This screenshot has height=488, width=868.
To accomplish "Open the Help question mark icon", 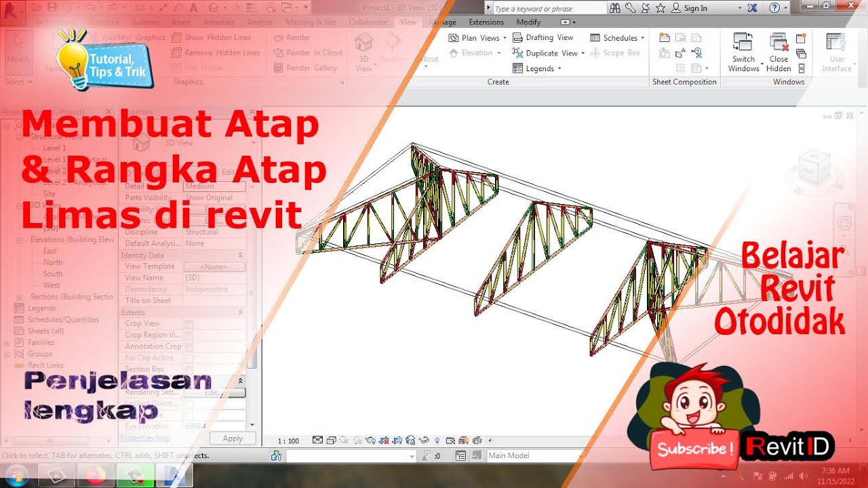I will pos(774,8).
